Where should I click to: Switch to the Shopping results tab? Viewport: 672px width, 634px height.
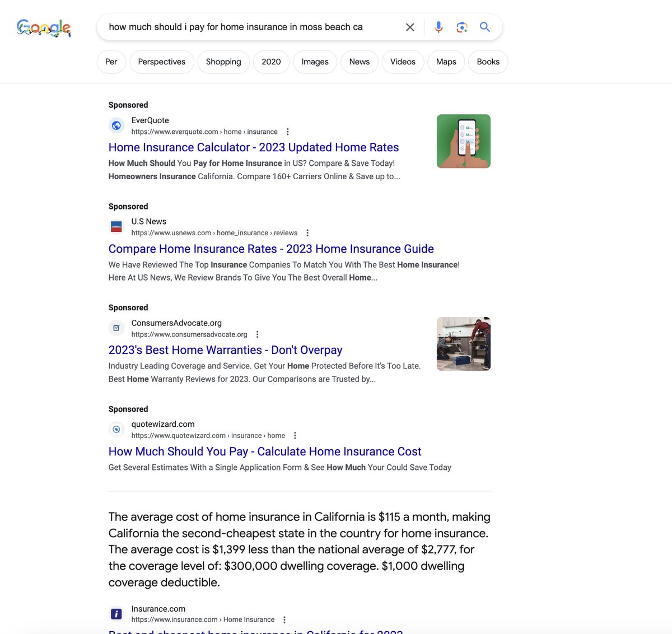tap(223, 62)
